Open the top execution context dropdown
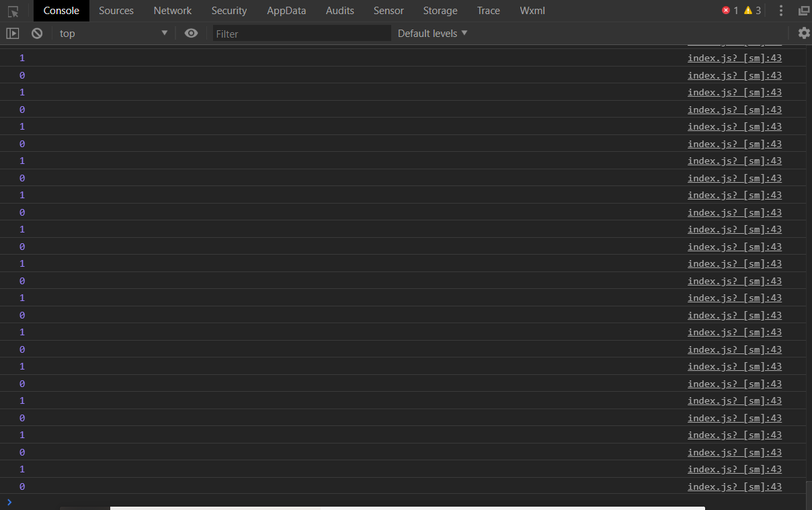The width and height of the screenshot is (812, 510). click(x=114, y=33)
